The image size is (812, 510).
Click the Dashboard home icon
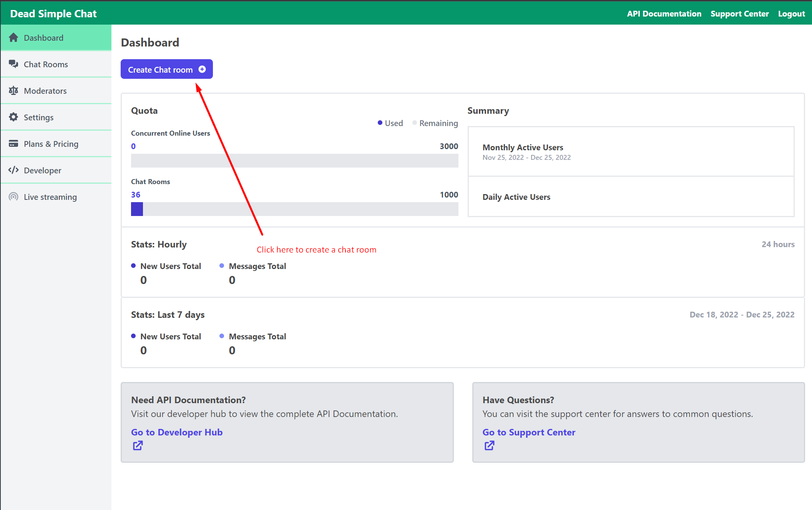coord(13,38)
